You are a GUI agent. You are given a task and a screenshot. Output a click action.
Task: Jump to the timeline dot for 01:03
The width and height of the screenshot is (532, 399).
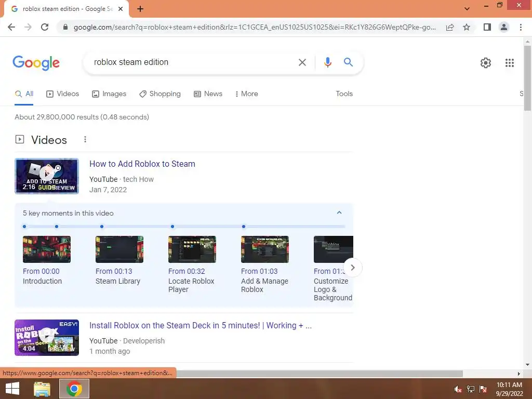pos(244,227)
